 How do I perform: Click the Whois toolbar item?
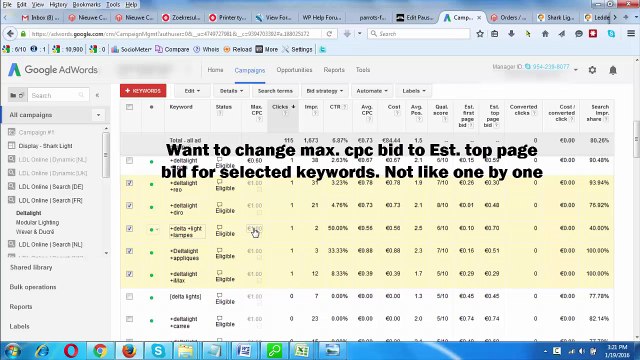point(206,49)
